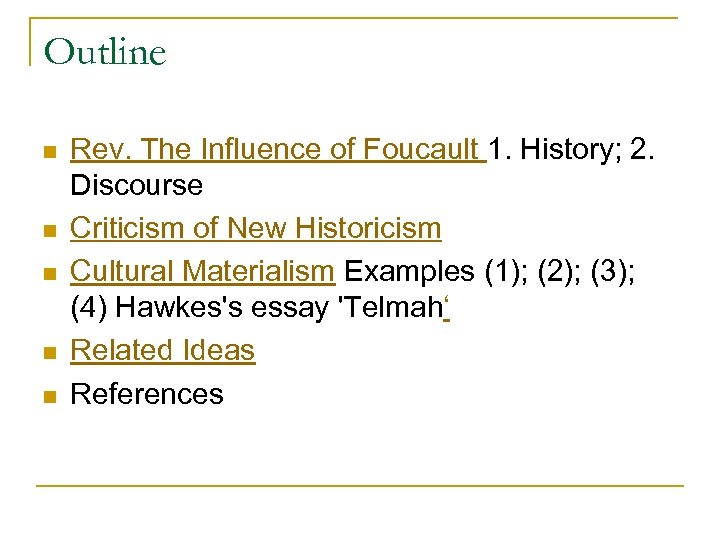Follow the "Criticism of New Historicism" link

255,228
